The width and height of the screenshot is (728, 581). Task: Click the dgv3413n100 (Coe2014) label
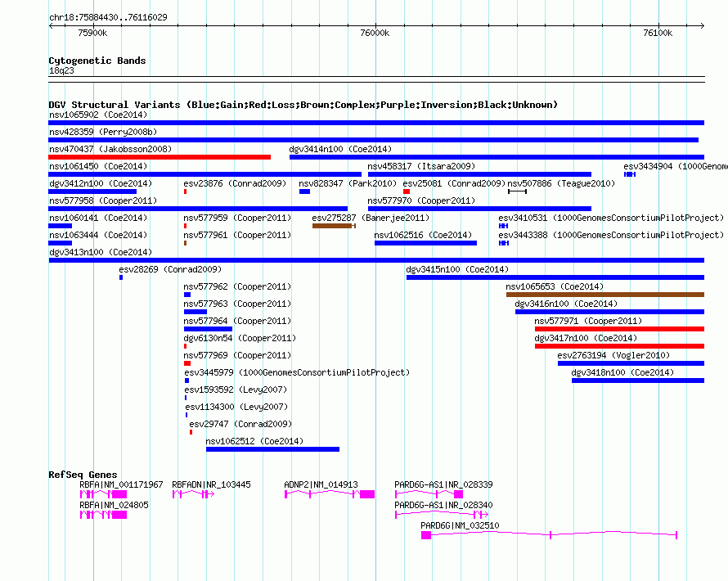(x=101, y=252)
